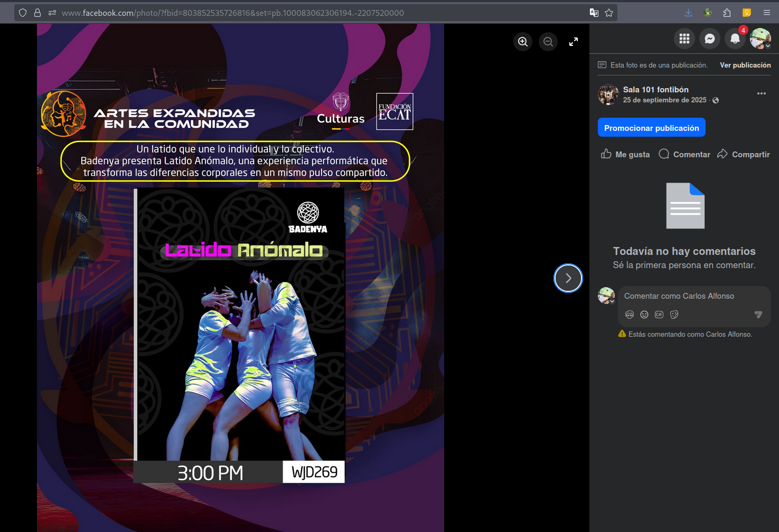
Task: Click the translate page icon
Action: coord(594,13)
